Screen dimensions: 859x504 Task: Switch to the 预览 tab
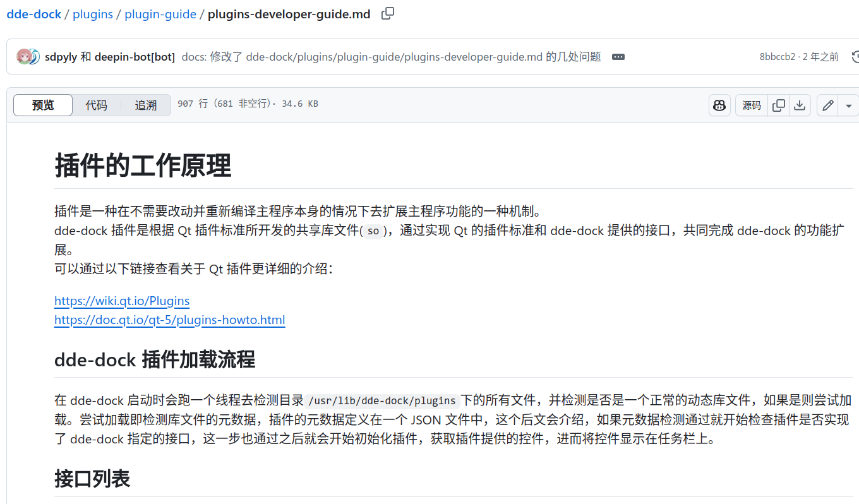tap(43, 105)
